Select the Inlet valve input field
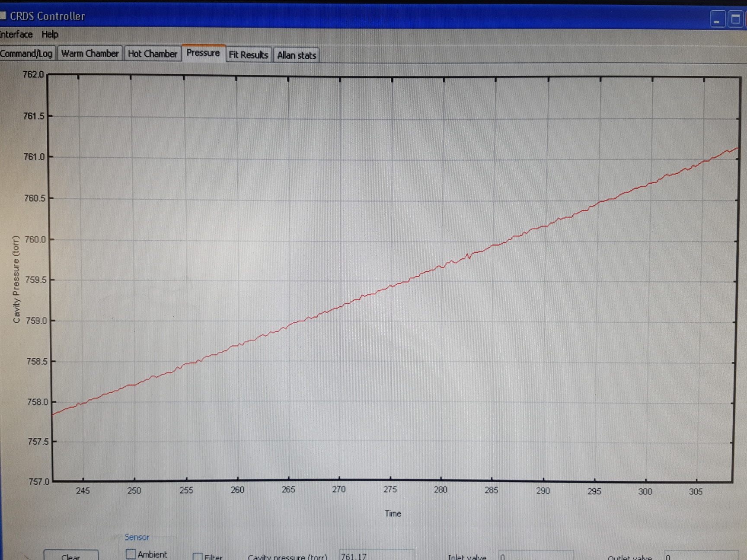The image size is (747, 560). (x=536, y=557)
